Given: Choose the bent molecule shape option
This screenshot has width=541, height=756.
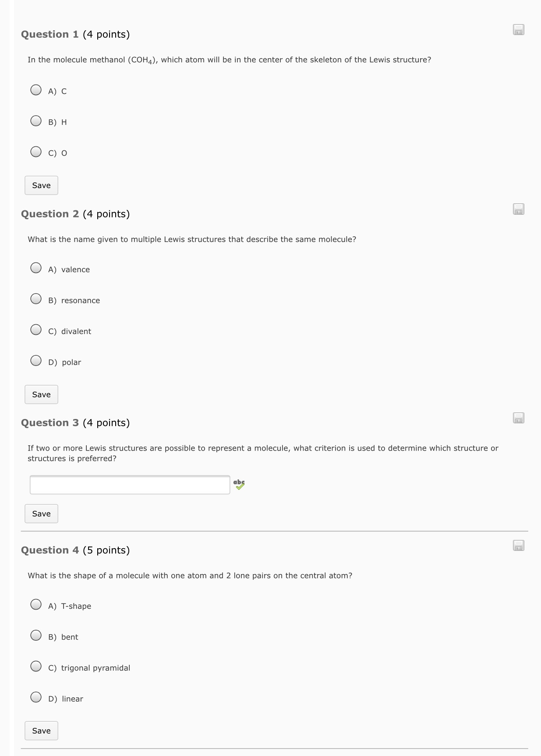Looking at the screenshot, I should click(36, 635).
